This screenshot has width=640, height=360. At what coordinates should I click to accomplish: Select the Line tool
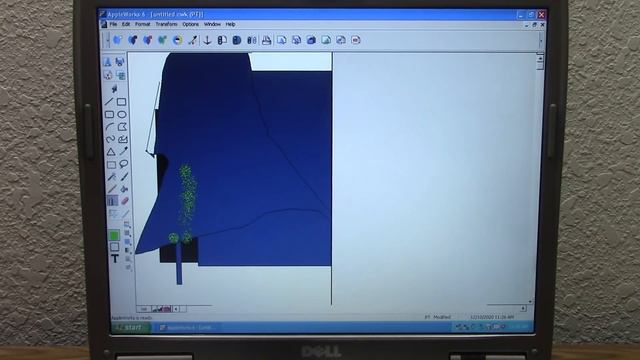pyautogui.click(x=109, y=101)
